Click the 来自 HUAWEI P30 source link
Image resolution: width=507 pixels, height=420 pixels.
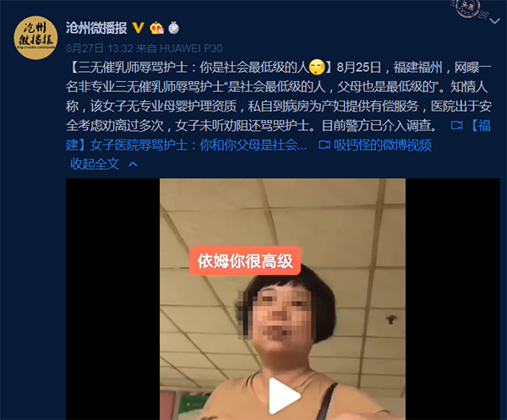(x=179, y=48)
